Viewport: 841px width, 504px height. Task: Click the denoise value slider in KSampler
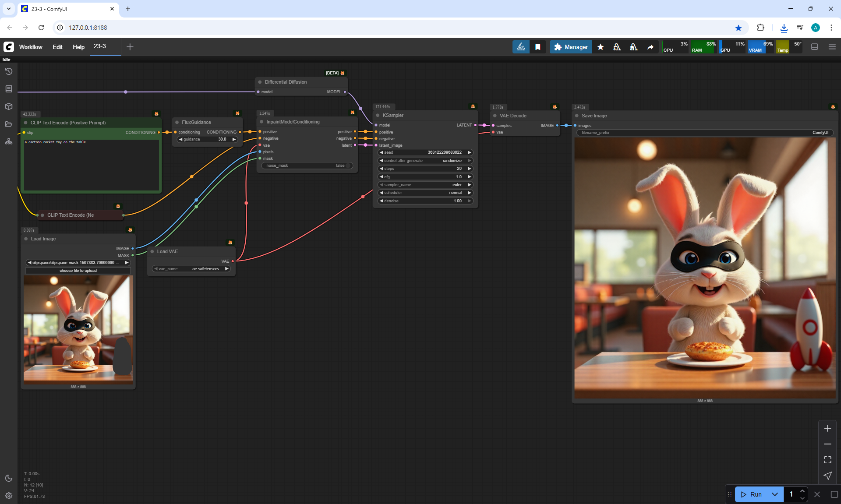click(425, 201)
